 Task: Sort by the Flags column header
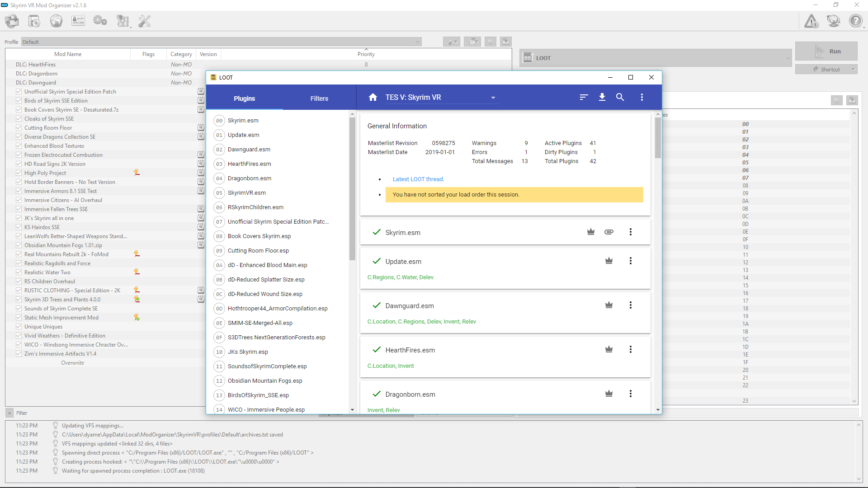click(x=148, y=54)
